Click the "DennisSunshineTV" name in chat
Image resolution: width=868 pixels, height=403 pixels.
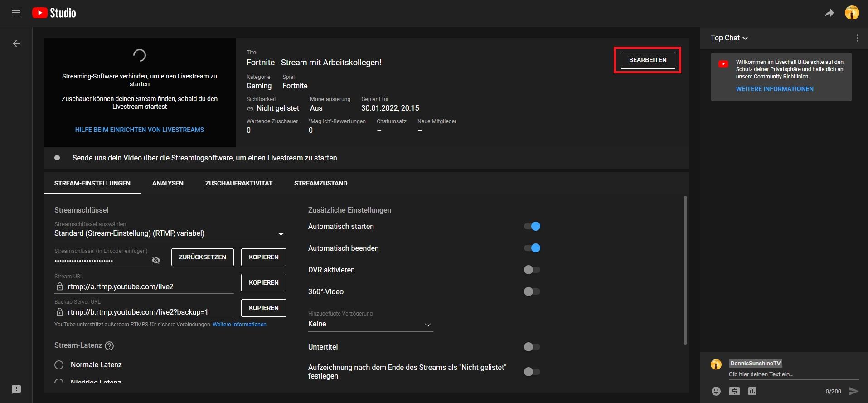point(756,364)
